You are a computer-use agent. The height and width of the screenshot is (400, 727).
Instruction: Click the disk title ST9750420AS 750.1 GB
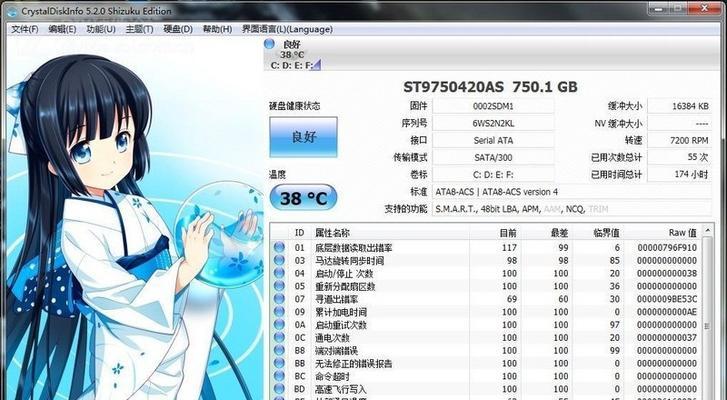pyautogui.click(x=490, y=87)
